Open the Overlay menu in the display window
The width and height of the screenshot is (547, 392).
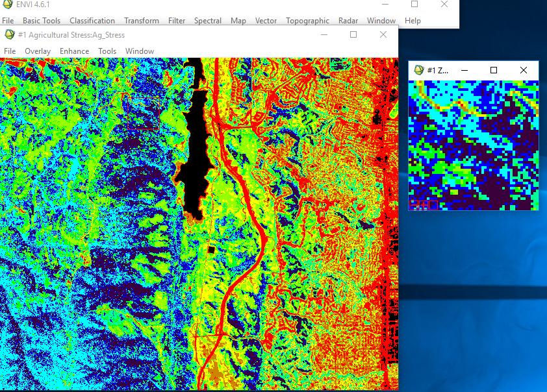pyautogui.click(x=38, y=51)
